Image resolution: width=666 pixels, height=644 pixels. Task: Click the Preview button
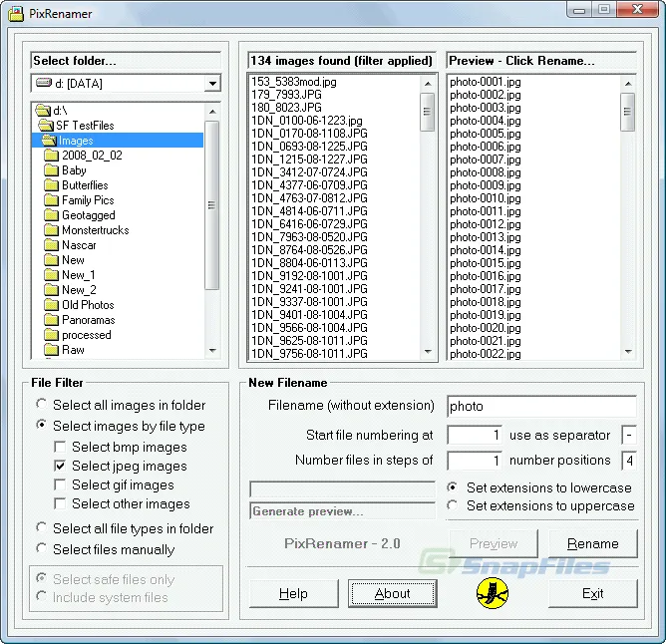494,543
